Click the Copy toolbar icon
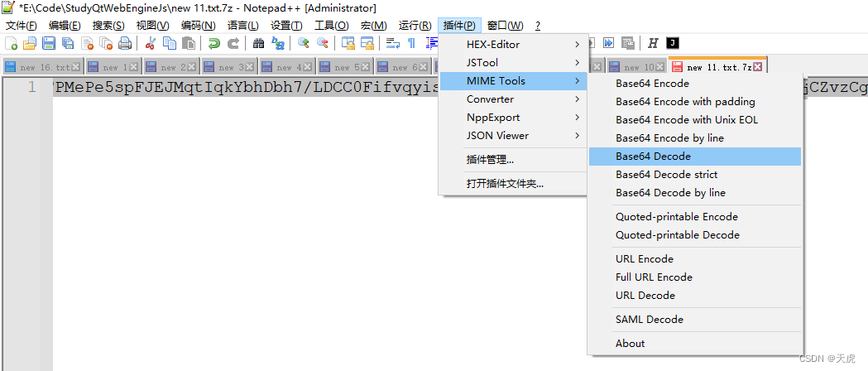The height and width of the screenshot is (371, 868). click(170, 43)
